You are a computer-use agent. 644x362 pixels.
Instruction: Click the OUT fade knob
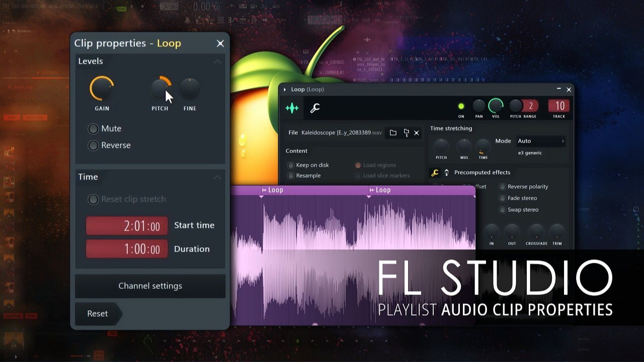[x=512, y=232]
